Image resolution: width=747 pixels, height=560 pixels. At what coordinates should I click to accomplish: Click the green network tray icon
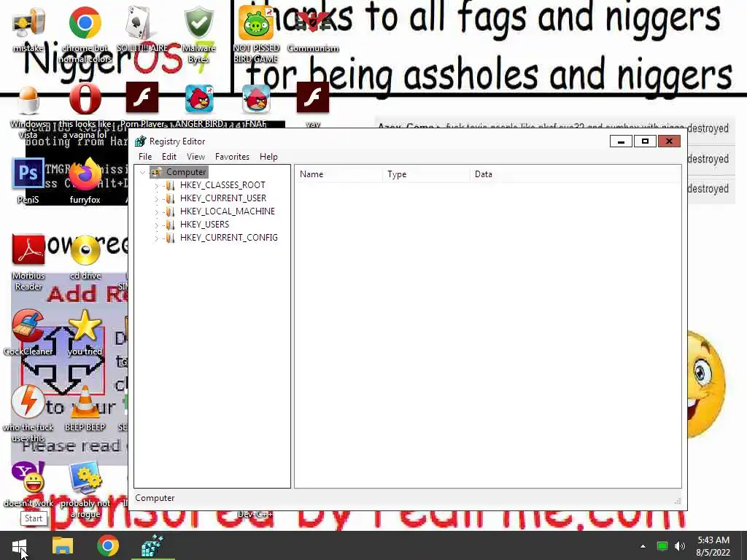click(x=662, y=546)
